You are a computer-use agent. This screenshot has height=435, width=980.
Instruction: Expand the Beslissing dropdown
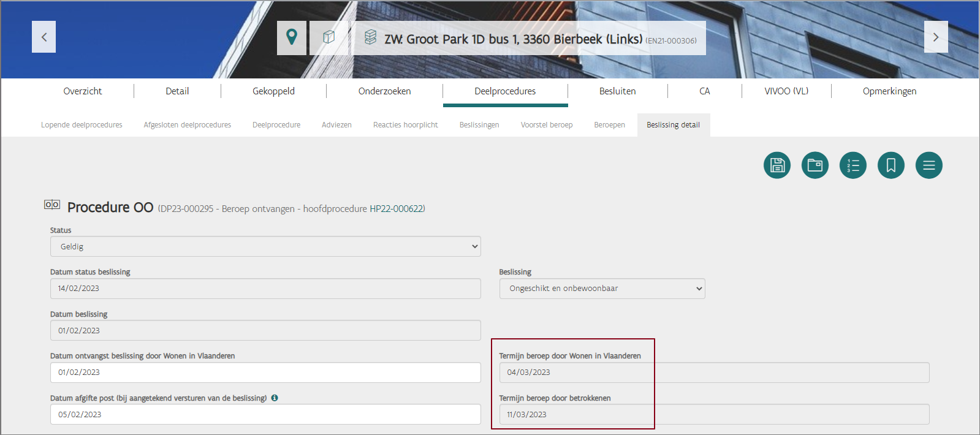tap(602, 289)
